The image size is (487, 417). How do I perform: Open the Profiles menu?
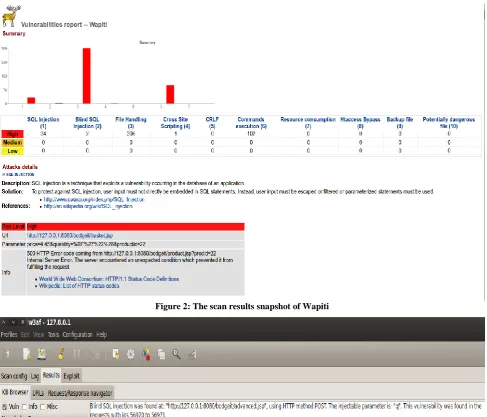coord(9,334)
